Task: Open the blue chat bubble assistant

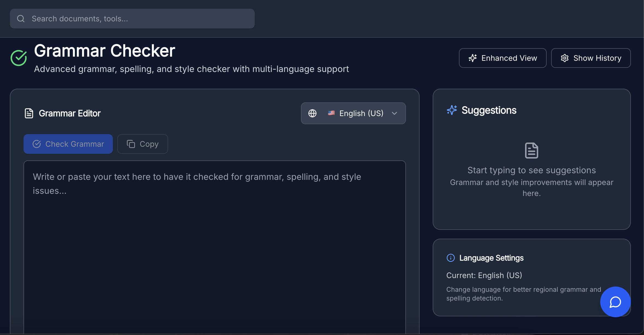Action: [615, 302]
